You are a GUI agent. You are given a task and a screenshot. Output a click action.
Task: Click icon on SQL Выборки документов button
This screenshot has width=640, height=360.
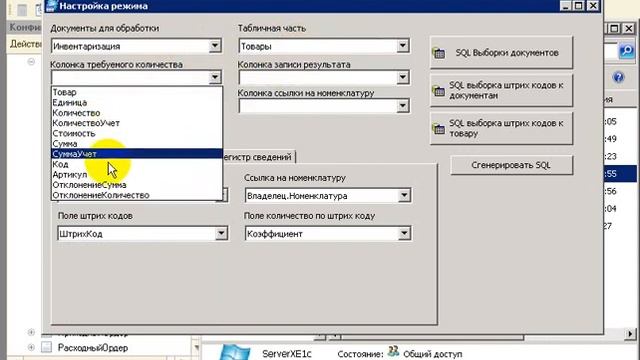(439, 53)
